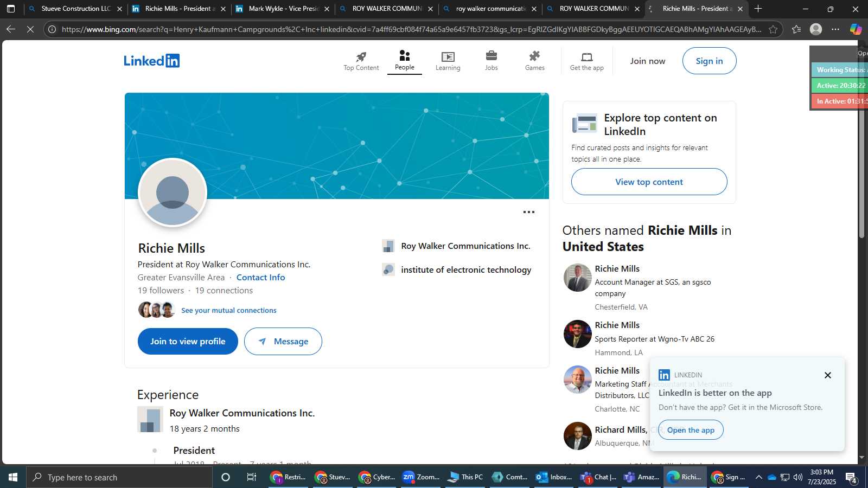Open the Learning nav item
This screenshot has height=488, width=868.
pos(448,61)
